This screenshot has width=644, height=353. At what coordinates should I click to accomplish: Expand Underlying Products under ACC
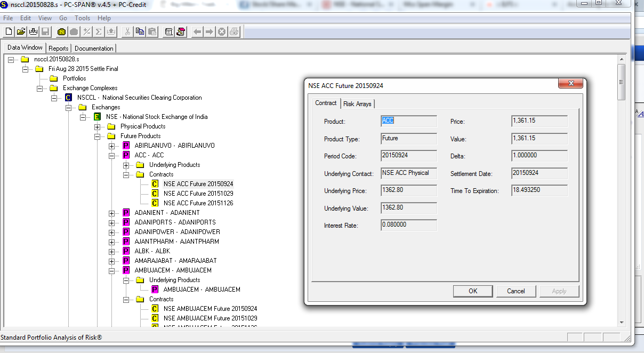click(126, 165)
